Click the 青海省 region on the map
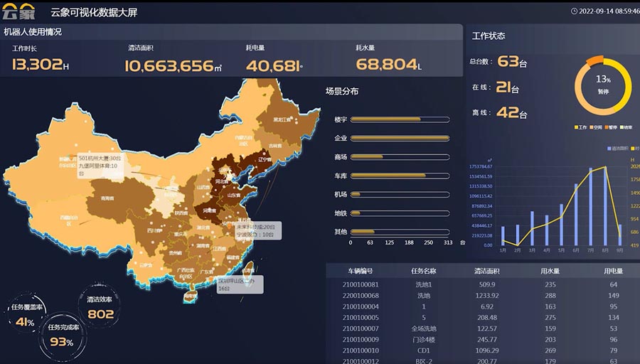Screen dimensions: 640x364 (107, 198)
